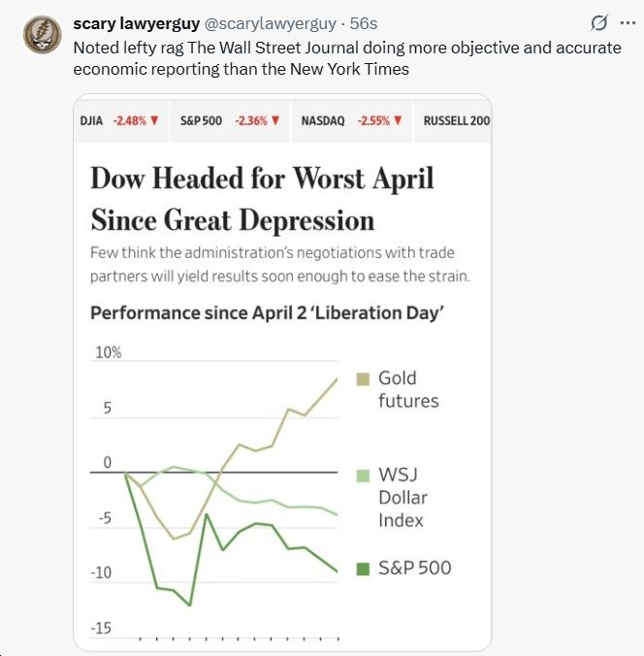Image resolution: width=644 pixels, height=656 pixels.
Task: Click the scary lawyerguy display name
Action: (137, 24)
